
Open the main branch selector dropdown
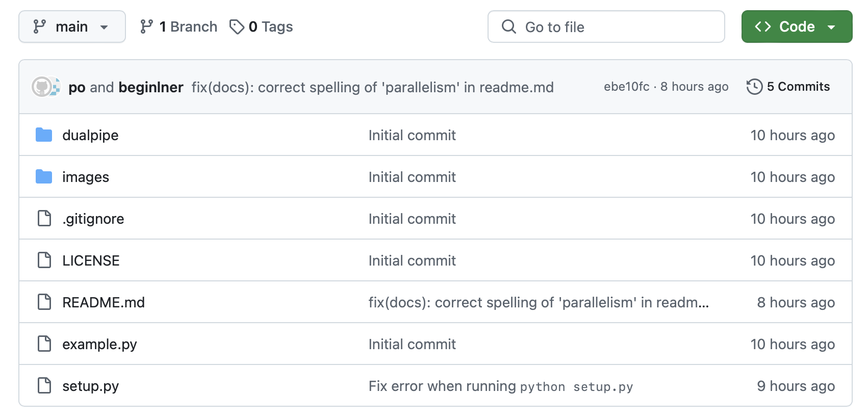click(x=72, y=27)
